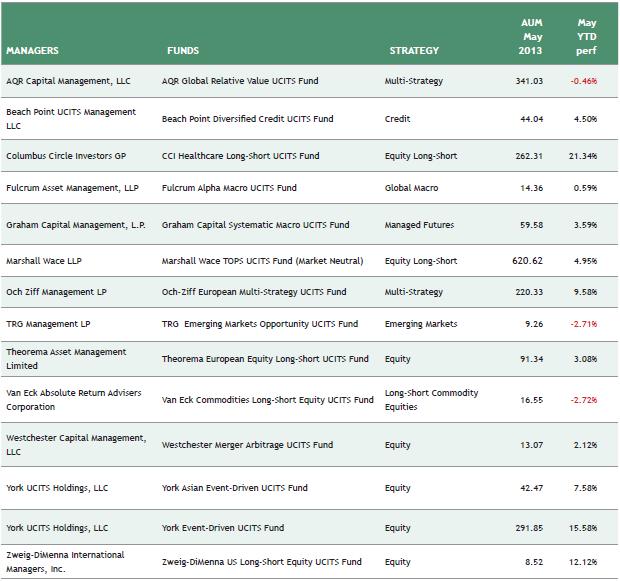Click the -2.71% performance value
The height and width of the screenshot is (581, 620).
pos(584,324)
